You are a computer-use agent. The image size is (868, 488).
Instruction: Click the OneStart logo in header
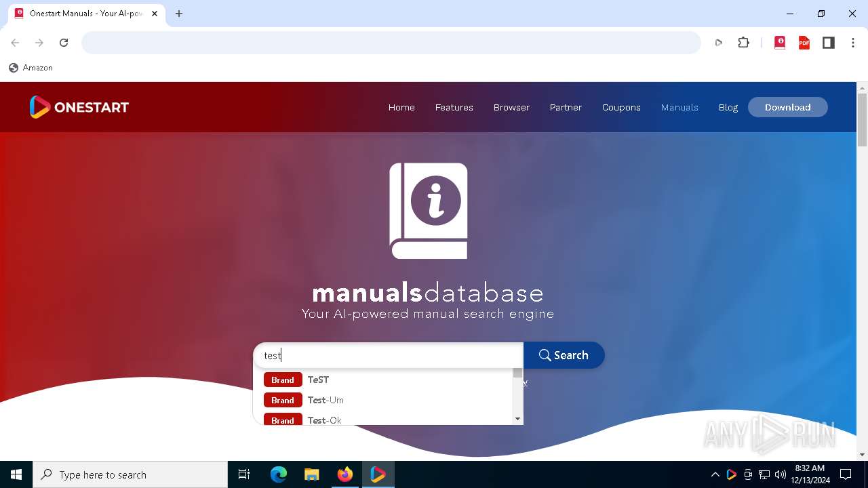point(79,107)
